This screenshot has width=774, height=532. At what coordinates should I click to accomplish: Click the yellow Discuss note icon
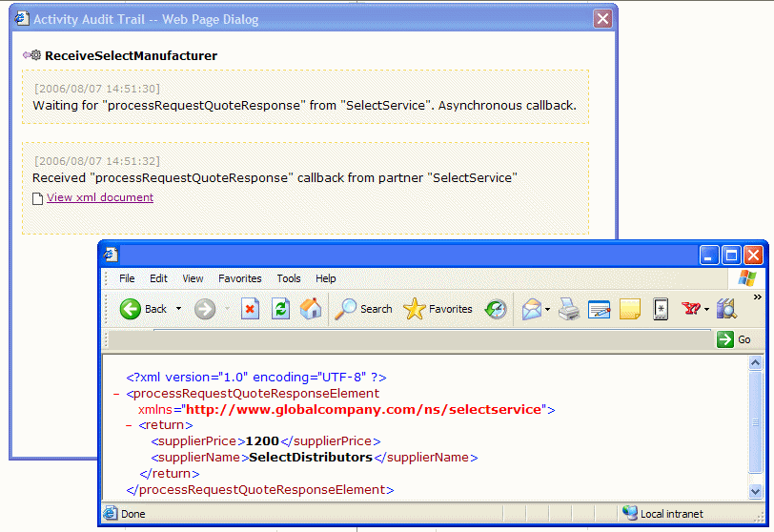[630, 310]
